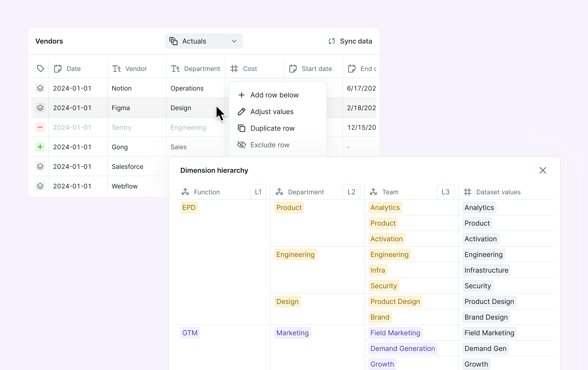
Task: Click the Function hierarchy column icon
Action: [185, 192]
